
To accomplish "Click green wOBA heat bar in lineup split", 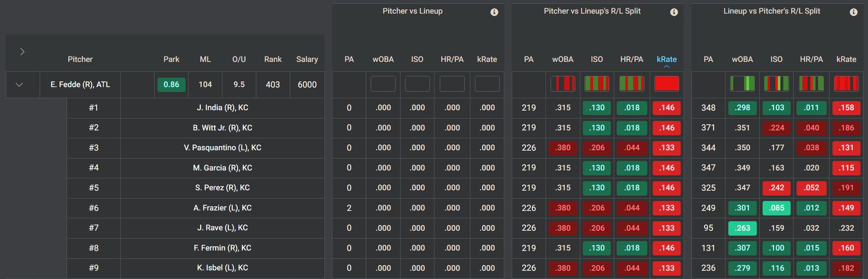I will (742, 84).
